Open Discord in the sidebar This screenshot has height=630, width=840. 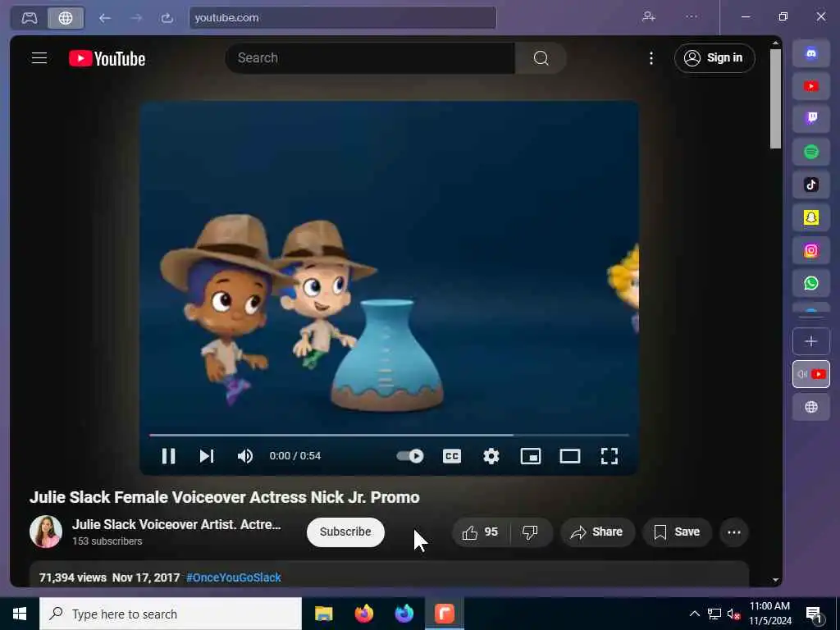(811, 53)
